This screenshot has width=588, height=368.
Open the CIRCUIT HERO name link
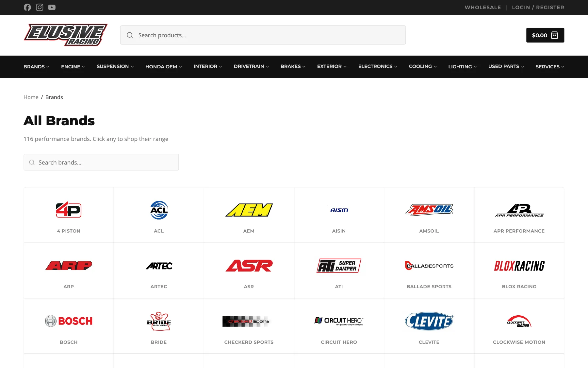pyautogui.click(x=339, y=342)
